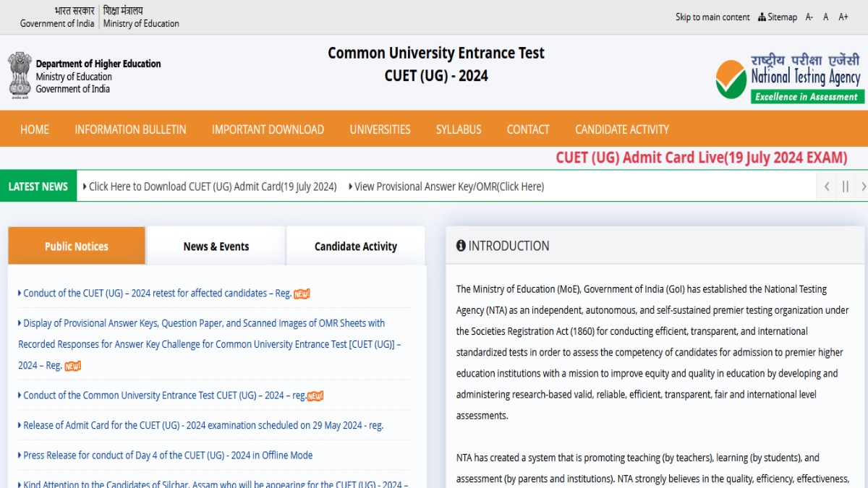The height and width of the screenshot is (488, 868).
Task: Click the Skip to main content link
Action: (712, 17)
